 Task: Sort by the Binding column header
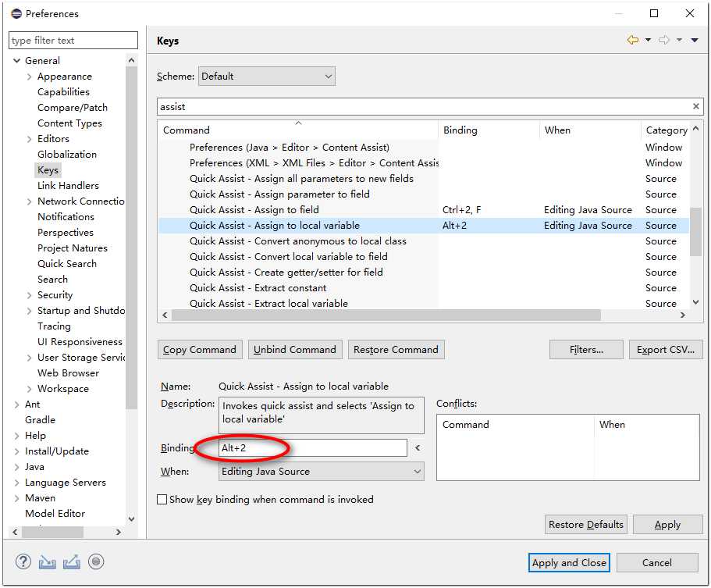click(489, 130)
